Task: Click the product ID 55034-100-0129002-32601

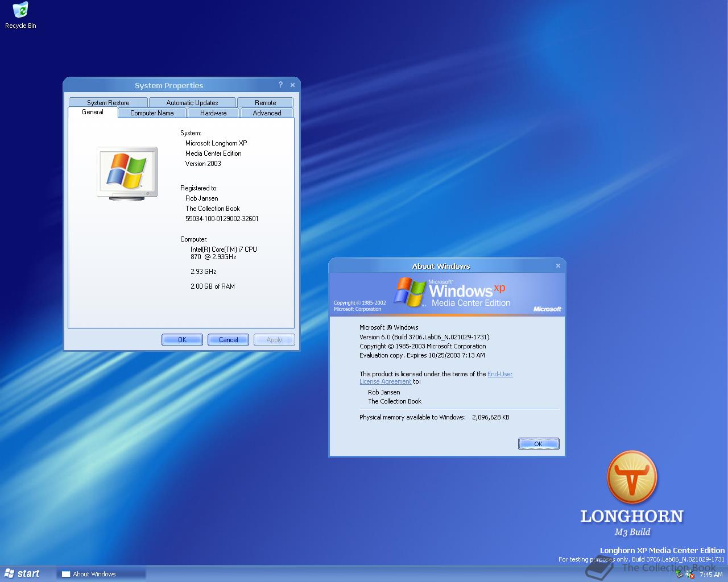Action: (x=222, y=219)
